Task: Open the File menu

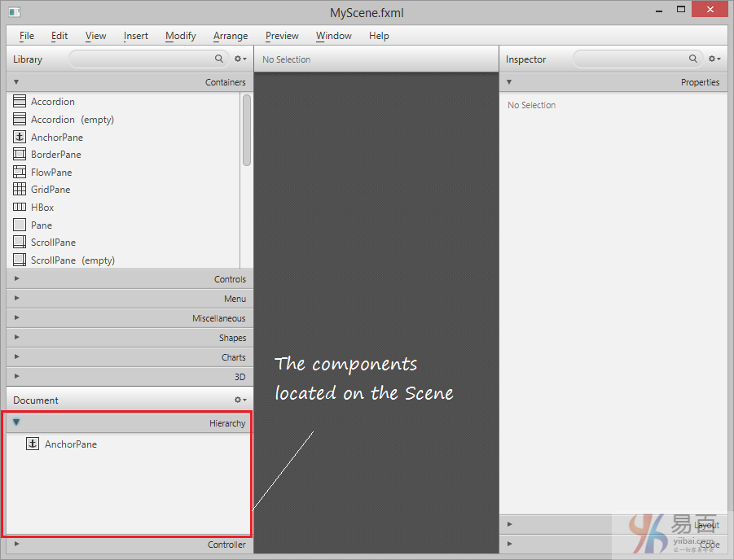Action: point(27,36)
